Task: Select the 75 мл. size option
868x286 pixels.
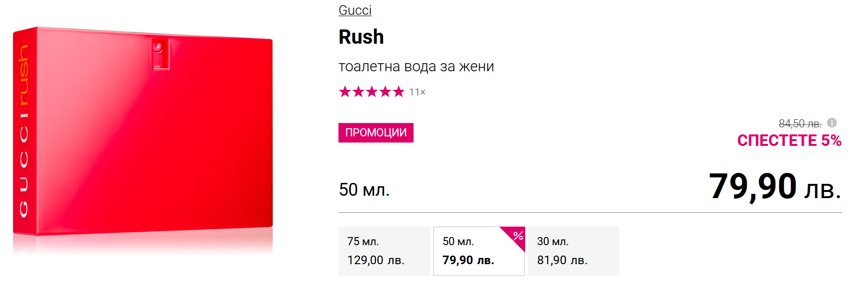Action: click(384, 251)
